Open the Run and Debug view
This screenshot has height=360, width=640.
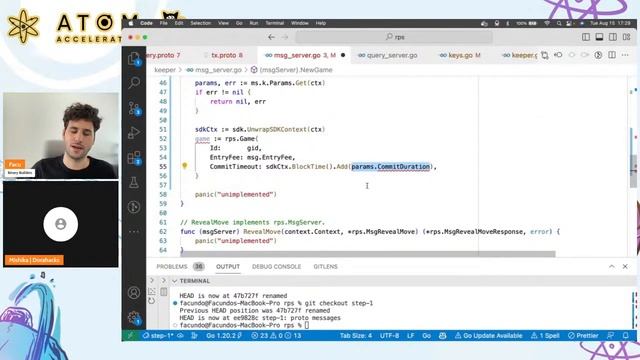[x=134, y=133]
